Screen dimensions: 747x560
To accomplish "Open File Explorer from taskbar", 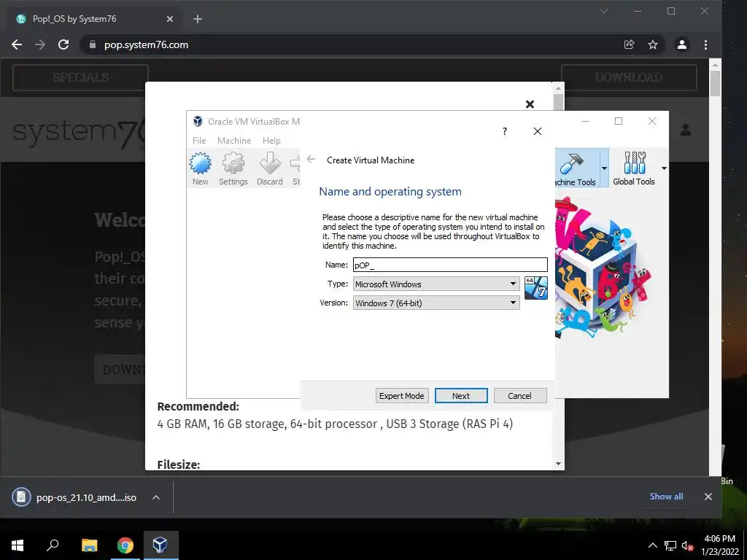I will [89, 545].
